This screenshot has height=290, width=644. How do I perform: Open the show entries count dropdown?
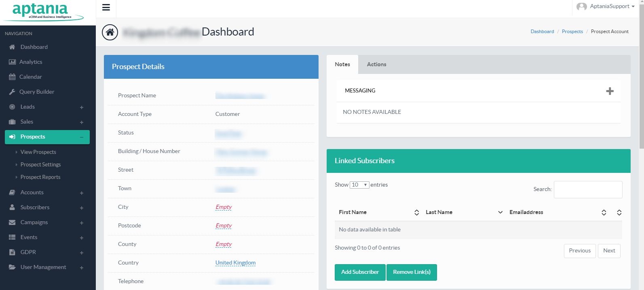click(359, 185)
